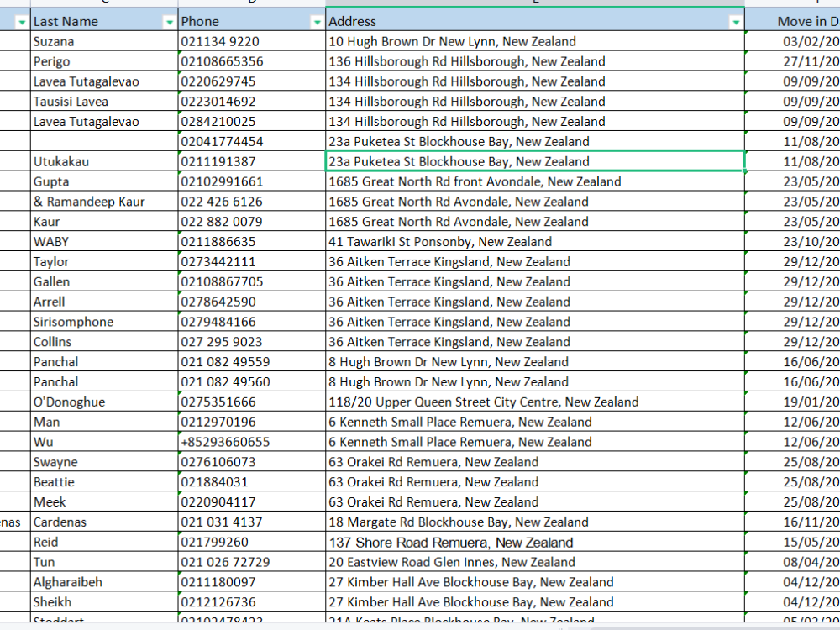Viewport: 840px width, 630px height.
Task: Select the cell containing Gallen
Action: [104, 281]
